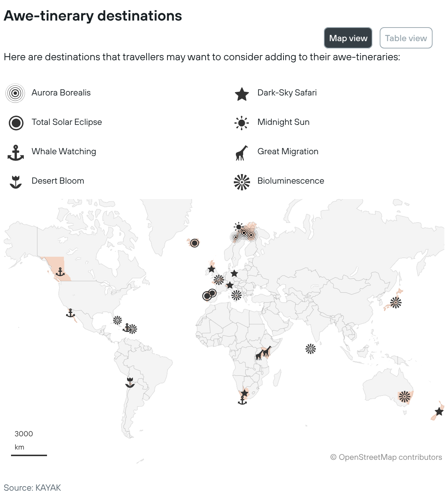Click the Desert Bloom flower legend icon
Image resolution: width=448 pixels, height=498 pixels.
coord(16,182)
